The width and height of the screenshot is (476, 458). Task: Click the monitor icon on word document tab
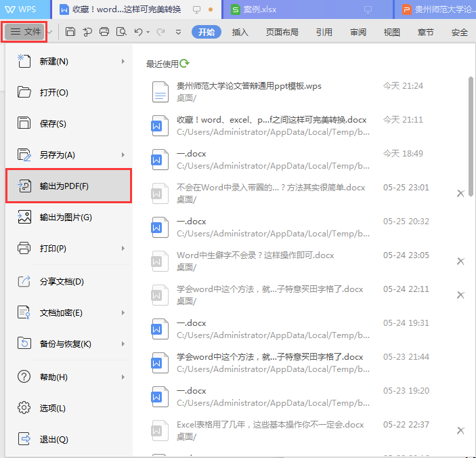(197, 9)
